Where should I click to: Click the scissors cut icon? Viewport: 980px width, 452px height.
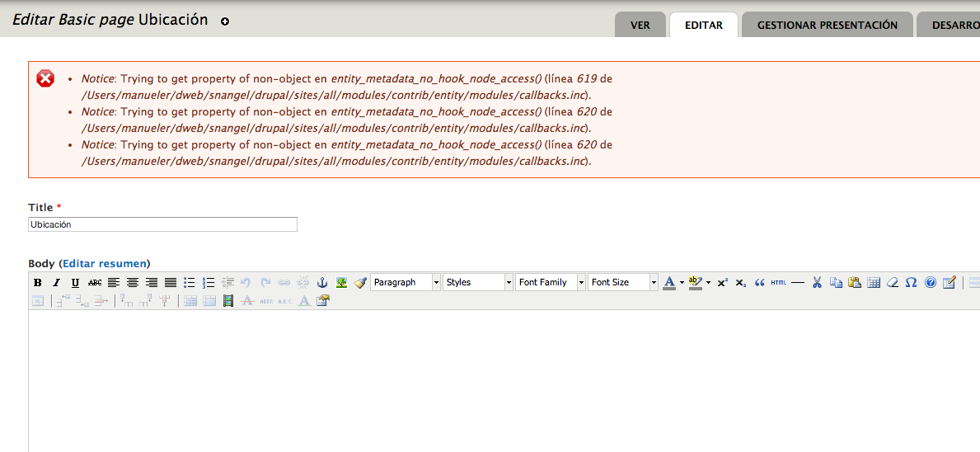tap(817, 282)
